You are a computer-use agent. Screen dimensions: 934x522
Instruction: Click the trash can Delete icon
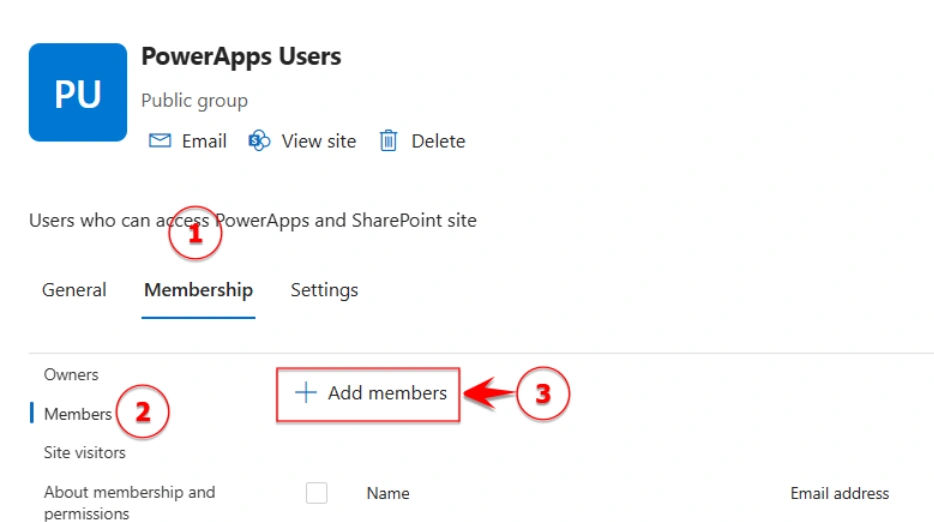(x=388, y=141)
